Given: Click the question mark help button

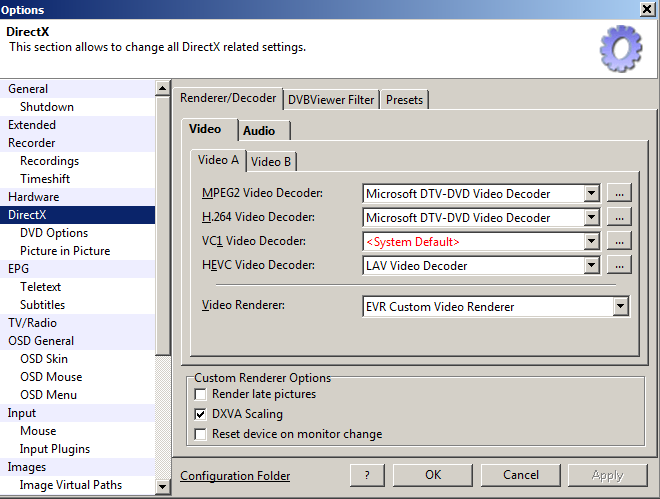Looking at the screenshot, I should pyautogui.click(x=368, y=475).
